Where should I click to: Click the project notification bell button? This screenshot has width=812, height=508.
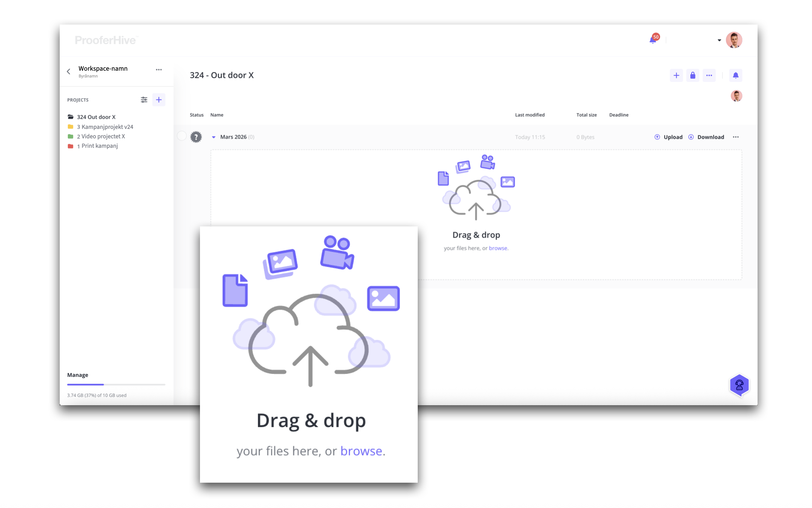[x=736, y=76]
